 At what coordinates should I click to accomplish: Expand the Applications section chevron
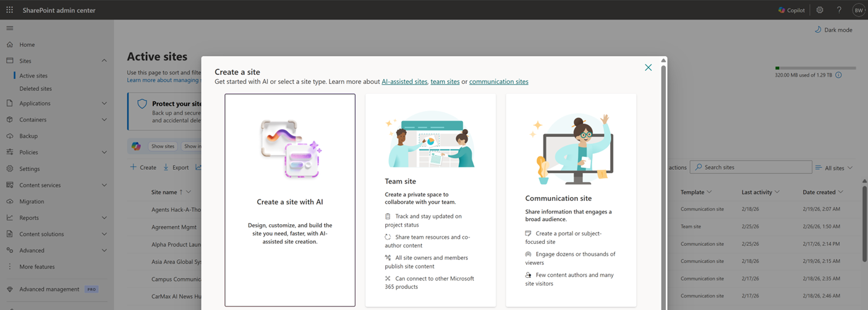point(104,103)
